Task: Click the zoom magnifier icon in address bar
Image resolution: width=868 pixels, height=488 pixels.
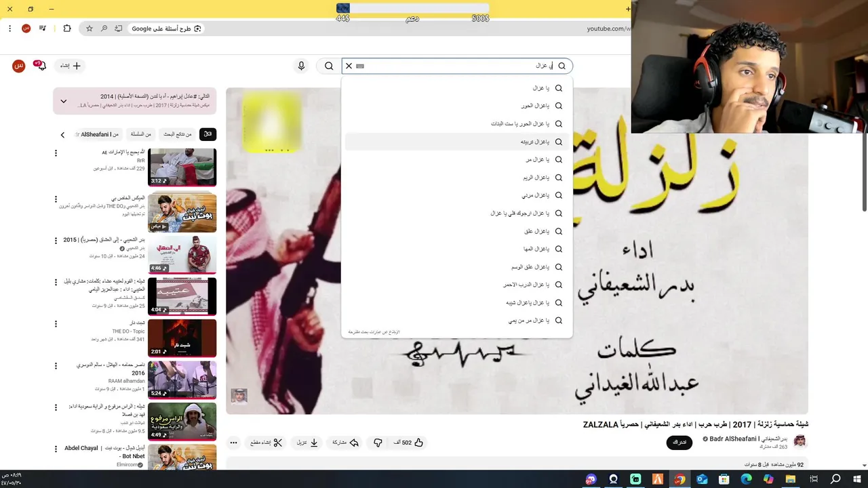Action: click(x=104, y=28)
